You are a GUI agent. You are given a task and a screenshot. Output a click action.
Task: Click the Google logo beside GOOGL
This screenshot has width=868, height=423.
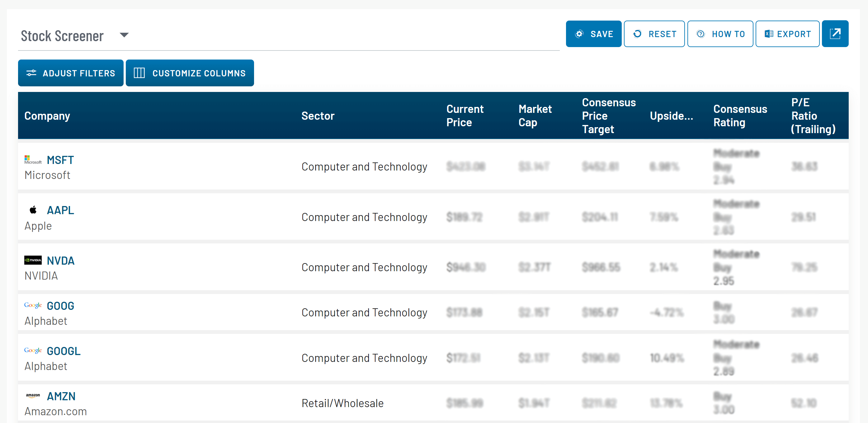pos(33,350)
